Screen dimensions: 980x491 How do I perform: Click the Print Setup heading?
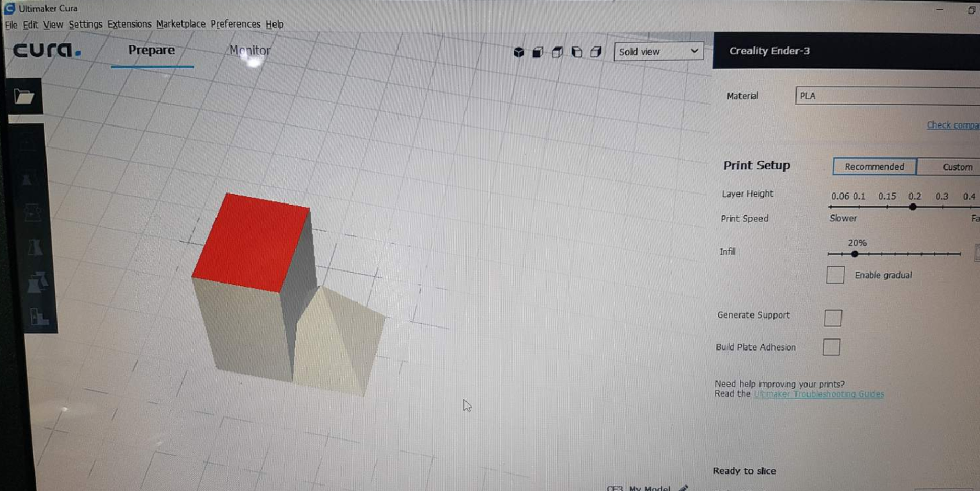[x=756, y=165]
